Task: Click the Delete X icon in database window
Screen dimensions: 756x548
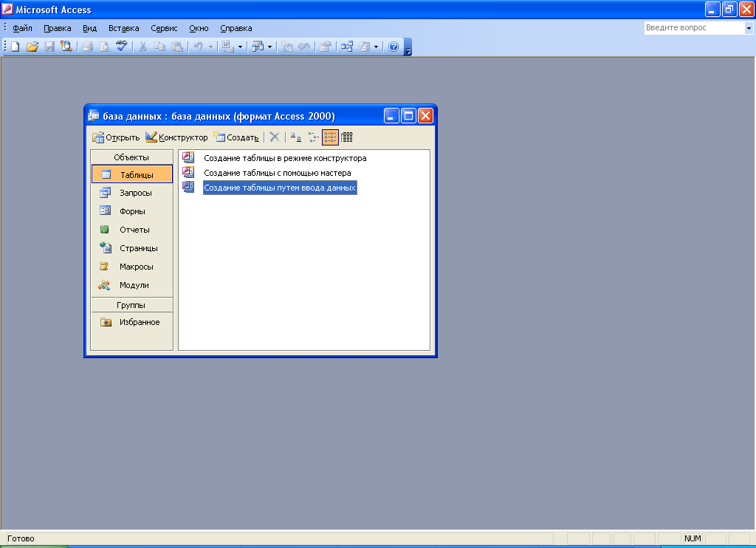Action: (x=275, y=137)
